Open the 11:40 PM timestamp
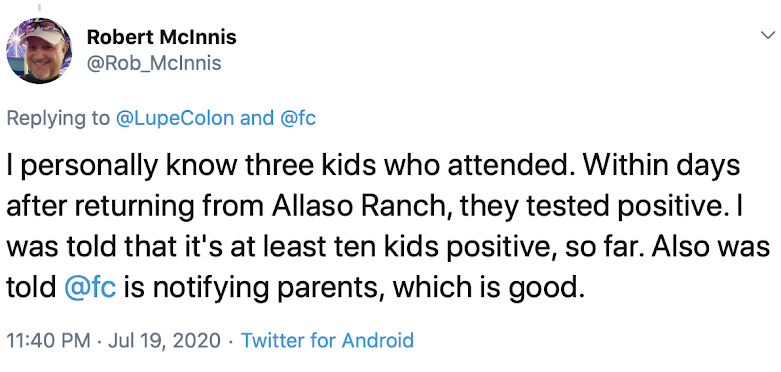 coord(48,341)
